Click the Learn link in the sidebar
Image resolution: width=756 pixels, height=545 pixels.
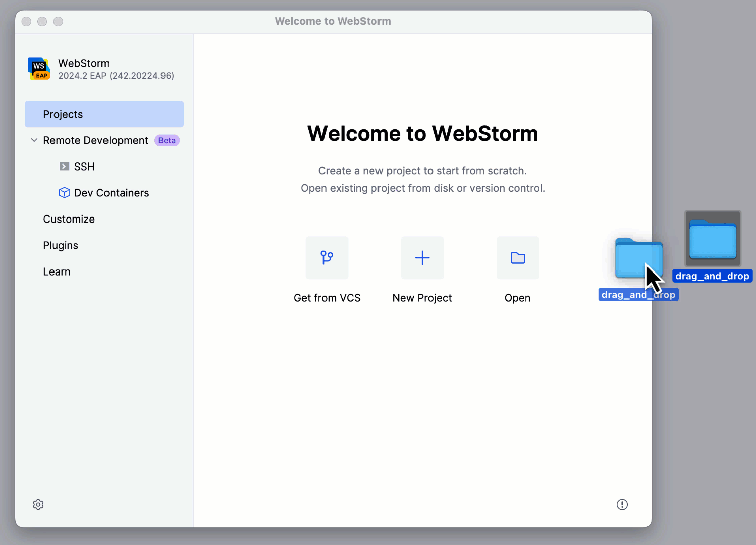pyautogui.click(x=57, y=271)
